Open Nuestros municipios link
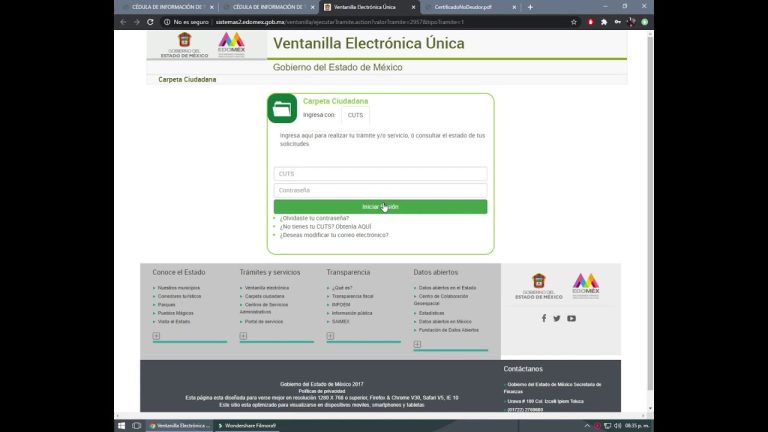768x432 pixels. [179, 288]
